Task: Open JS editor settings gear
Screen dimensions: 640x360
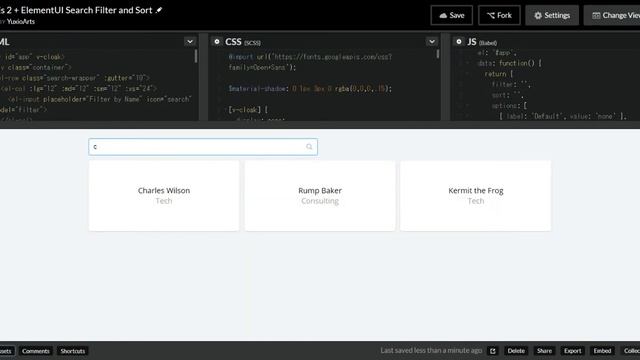Action: click(459, 42)
